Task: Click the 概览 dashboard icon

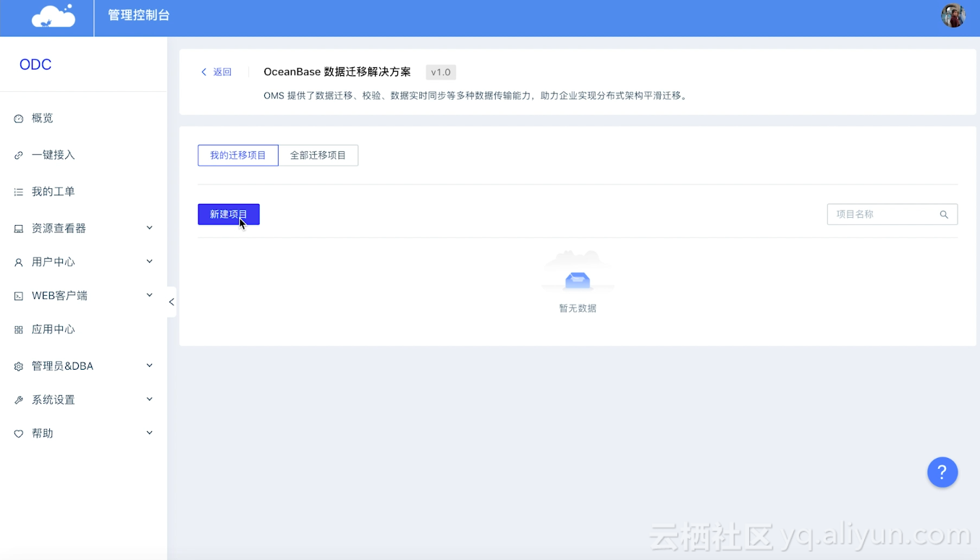Action: [19, 119]
